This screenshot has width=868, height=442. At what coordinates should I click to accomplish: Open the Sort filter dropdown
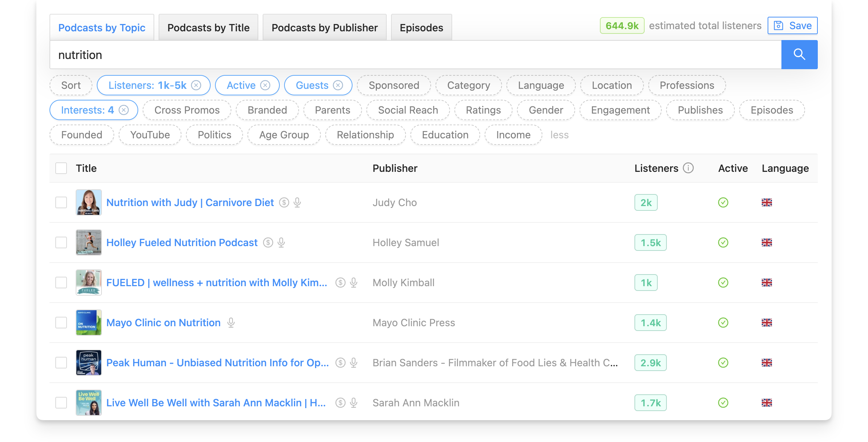pyautogui.click(x=71, y=85)
